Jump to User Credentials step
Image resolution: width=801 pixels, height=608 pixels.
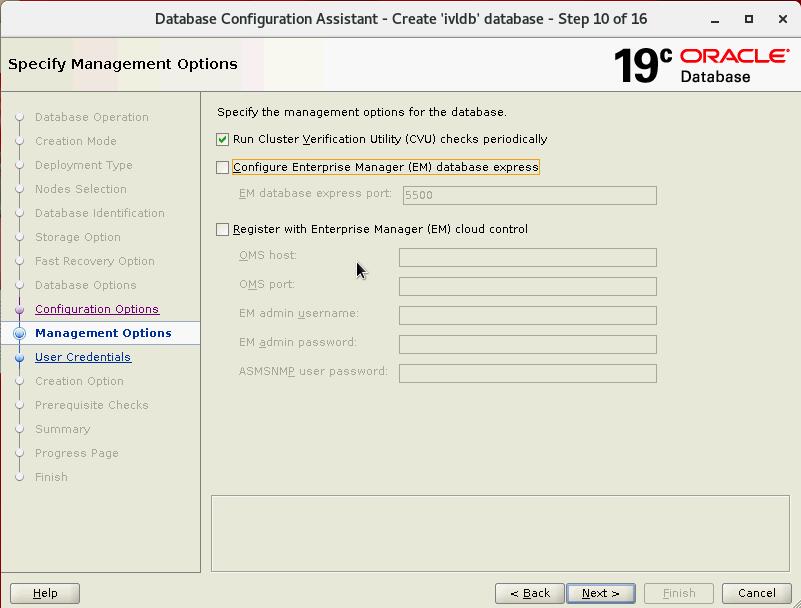pos(83,358)
